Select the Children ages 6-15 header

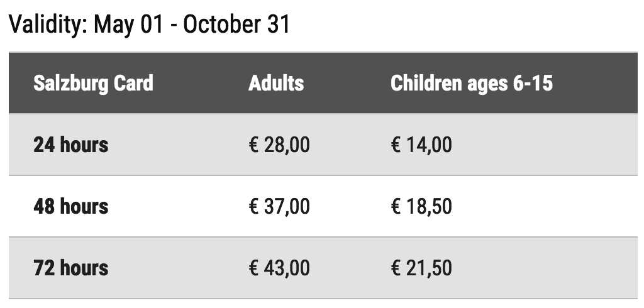[x=472, y=84]
